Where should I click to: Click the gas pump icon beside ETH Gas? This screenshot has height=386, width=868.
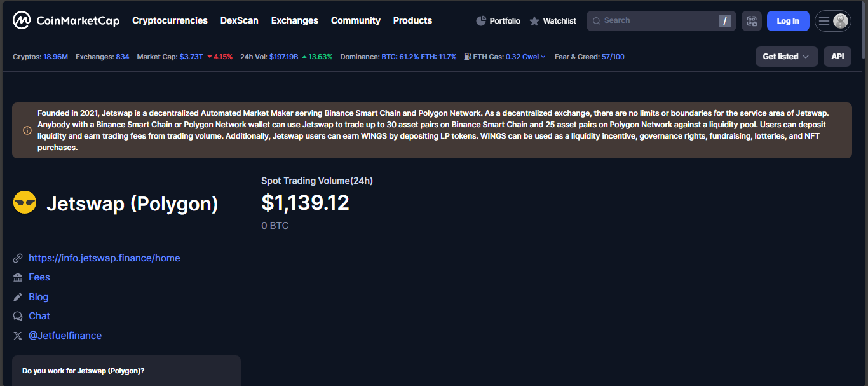[x=468, y=57]
